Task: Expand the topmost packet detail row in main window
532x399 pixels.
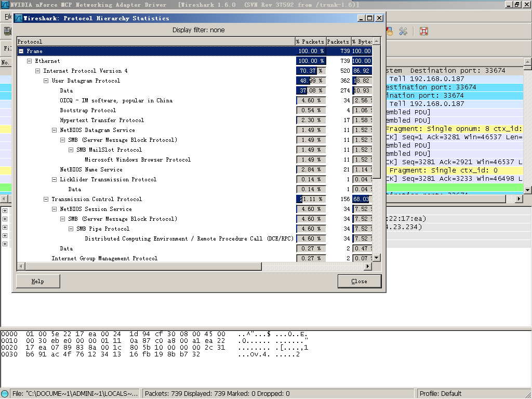Action: click(5, 211)
